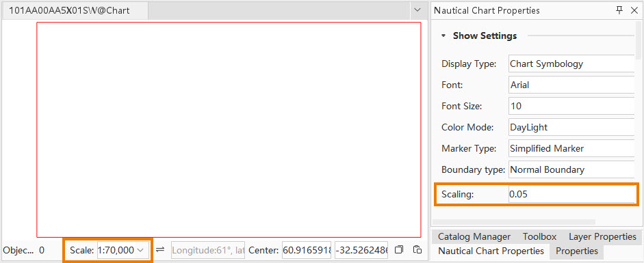Viewport: 644px width, 263px height.
Task: Click the coordinate swap arrows icon
Action: (x=160, y=249)
